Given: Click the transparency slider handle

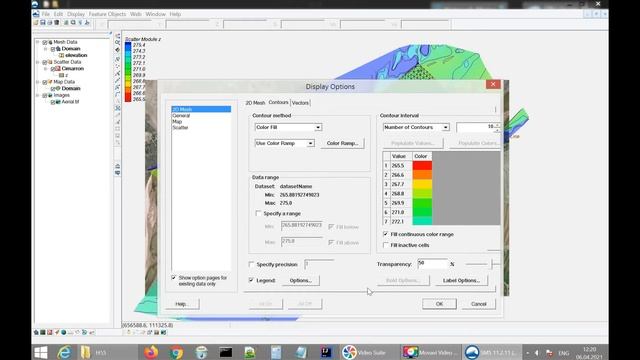Looking at the screenshot, I should click(x=492, y=264).
